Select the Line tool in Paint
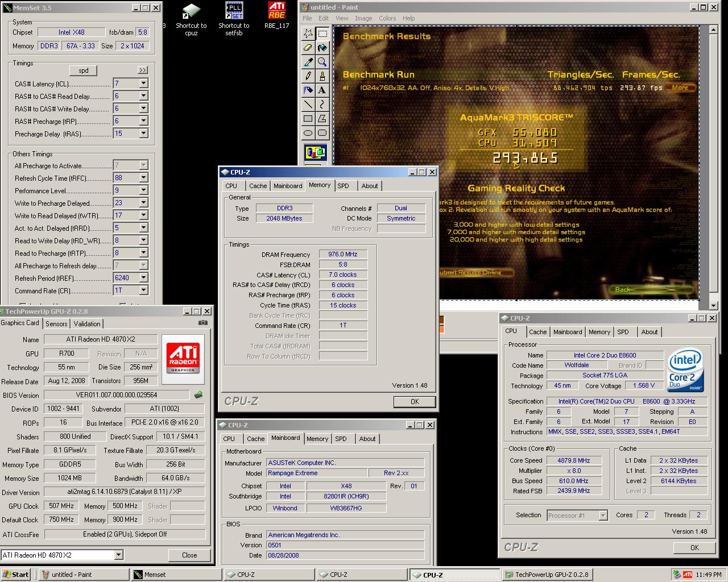 [x=308, y=104]
